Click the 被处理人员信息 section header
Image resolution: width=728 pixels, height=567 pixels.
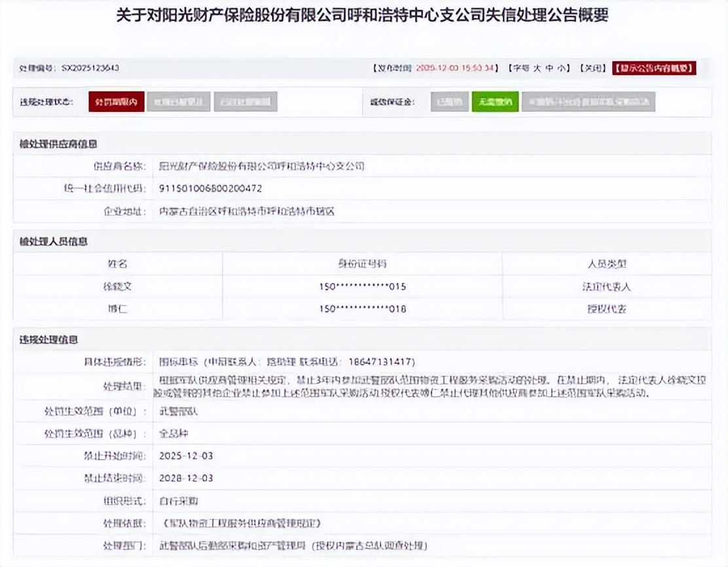pos(54,242)
